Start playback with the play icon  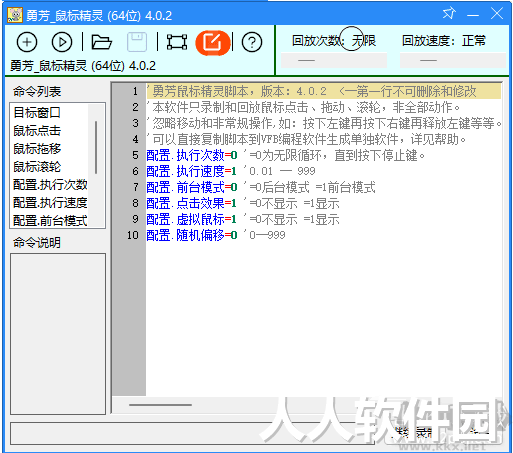pyautogui.click(x=62, y=42)
